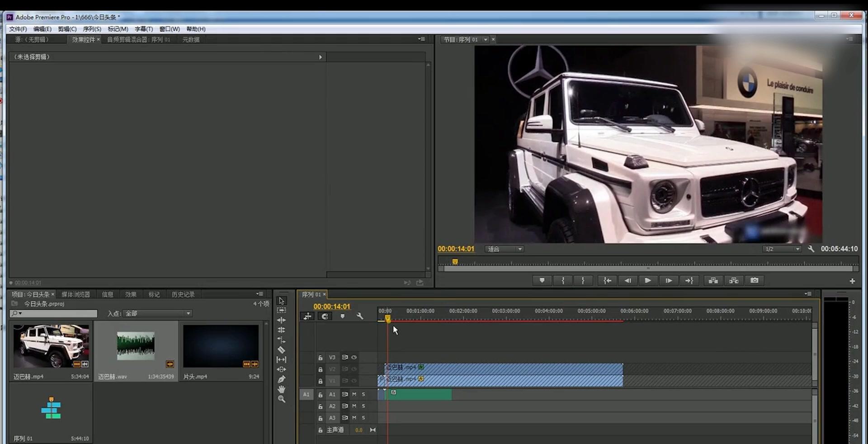Open Program monitor sequence tab dropdown

click(x=486, y=40)
